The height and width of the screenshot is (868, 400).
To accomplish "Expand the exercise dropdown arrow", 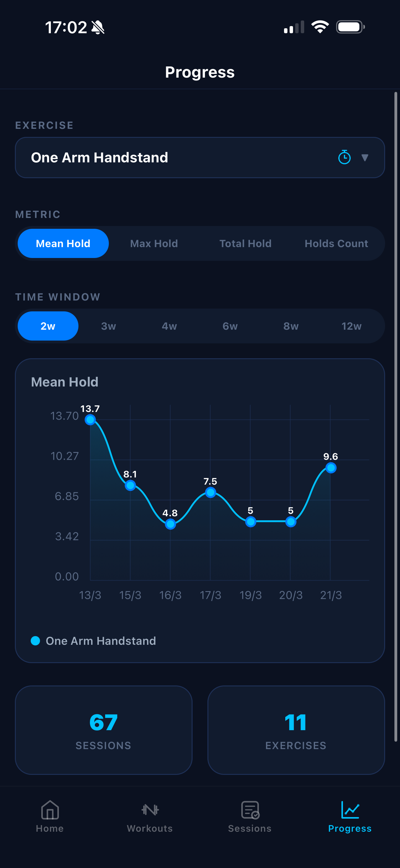I will [x=365, y=157].
